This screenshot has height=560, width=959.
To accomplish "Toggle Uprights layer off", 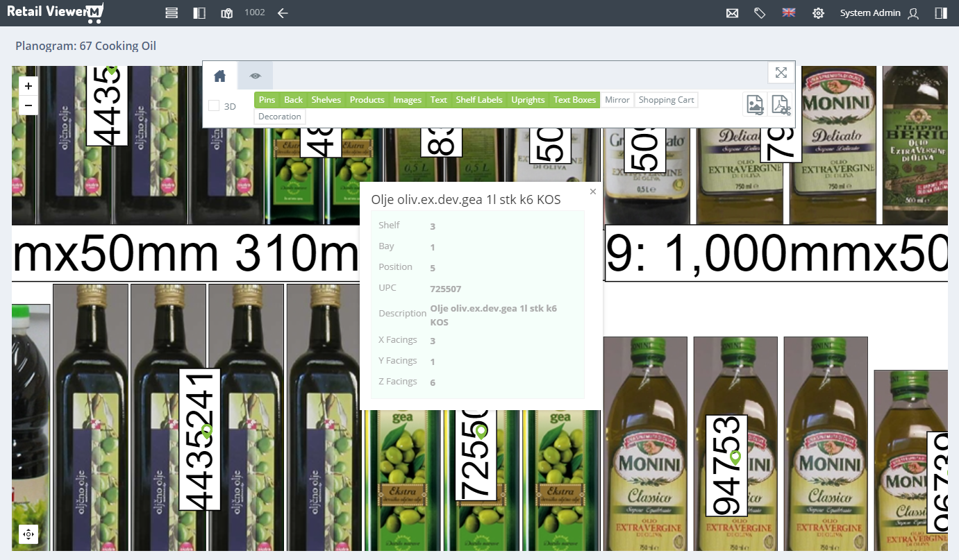I will [x=528, y=100].
